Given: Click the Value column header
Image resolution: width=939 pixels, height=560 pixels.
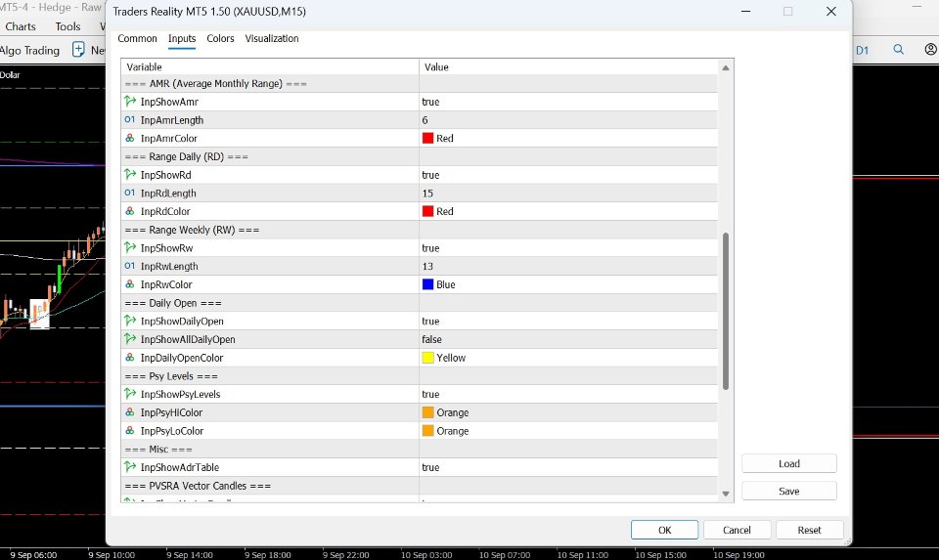Looking at the screenshot, I should click(568, 67).
